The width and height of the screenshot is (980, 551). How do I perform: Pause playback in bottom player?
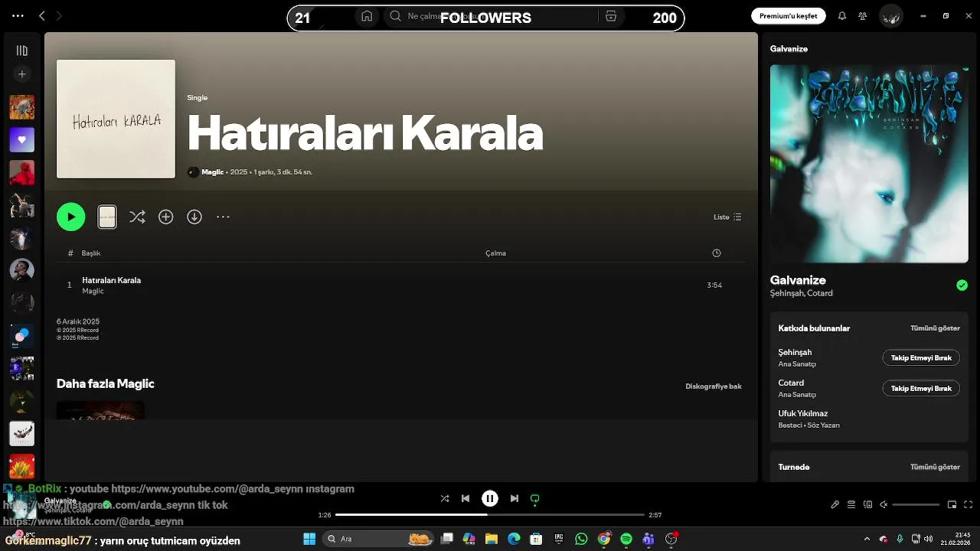490,498
